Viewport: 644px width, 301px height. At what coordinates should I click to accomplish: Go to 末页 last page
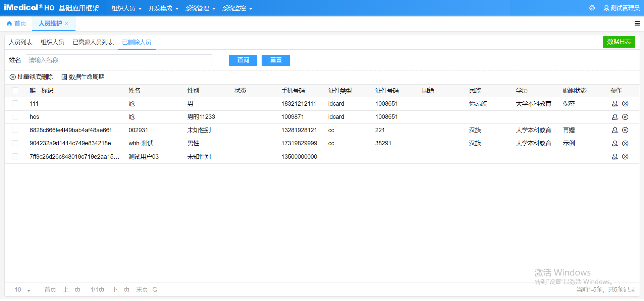pyautogui.click(x=142, y=290)
